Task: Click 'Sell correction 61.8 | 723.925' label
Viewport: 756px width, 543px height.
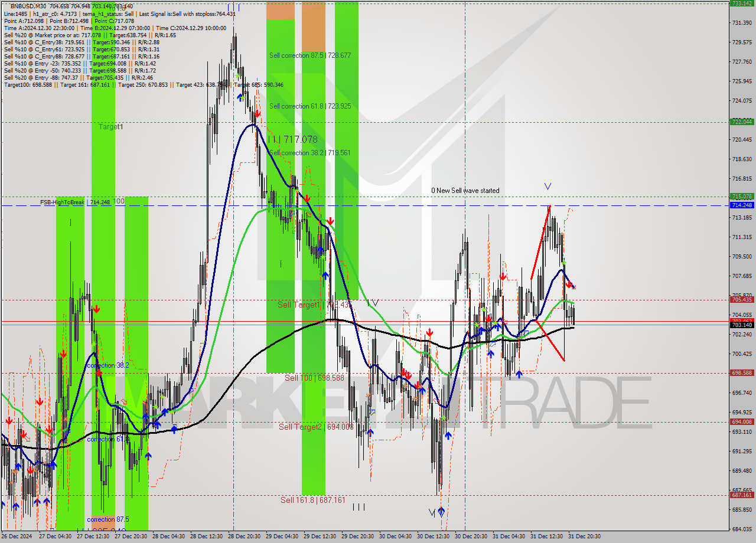Action: coord(310,106)
